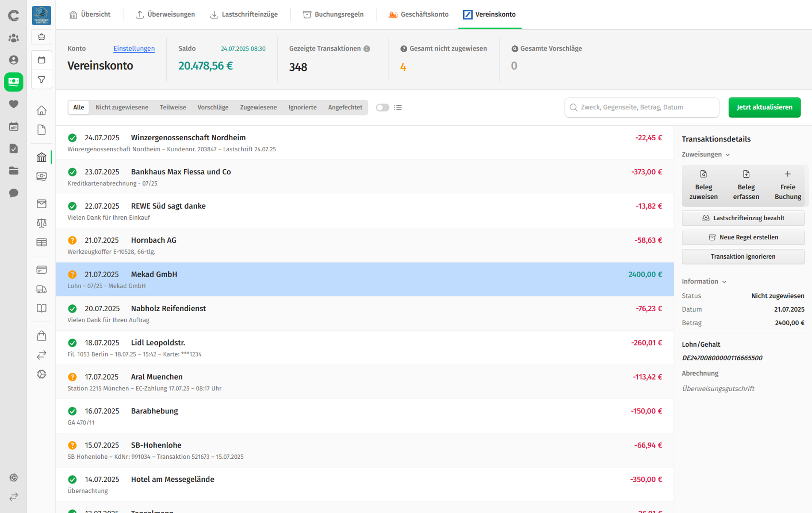Click the Jetzt aktualisieren button
The height and width of the screenshot is (513, 812).
coord(764,107)
